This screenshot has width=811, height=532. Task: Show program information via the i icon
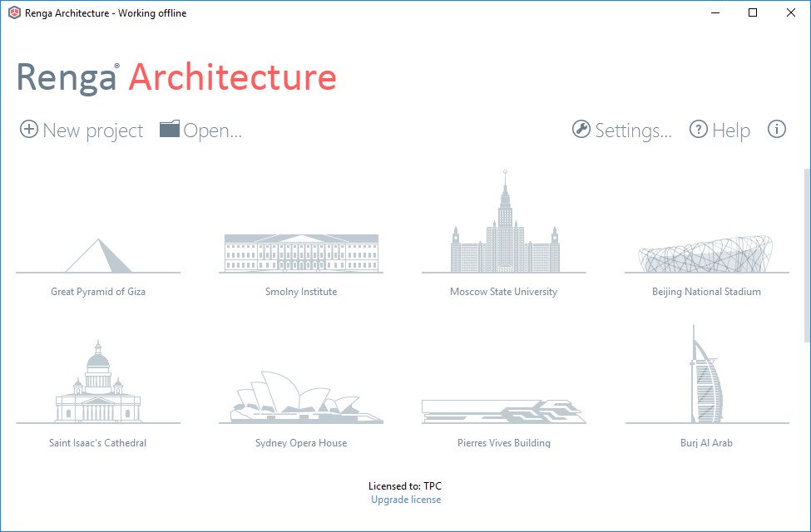pyautogui.click(x=776, y=129)
